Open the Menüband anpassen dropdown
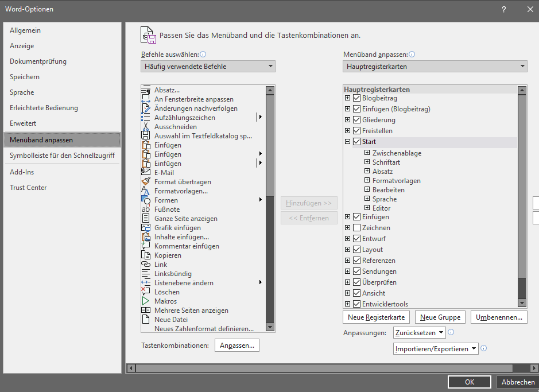This screenshot has width=539, height=392. (x=435, y=67)
